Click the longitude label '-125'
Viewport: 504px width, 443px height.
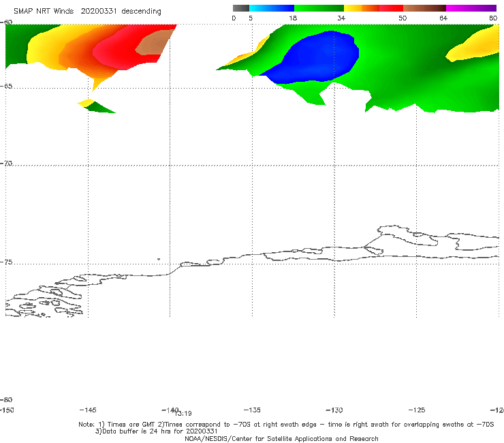pyautogui.click(x=417, y=410)
